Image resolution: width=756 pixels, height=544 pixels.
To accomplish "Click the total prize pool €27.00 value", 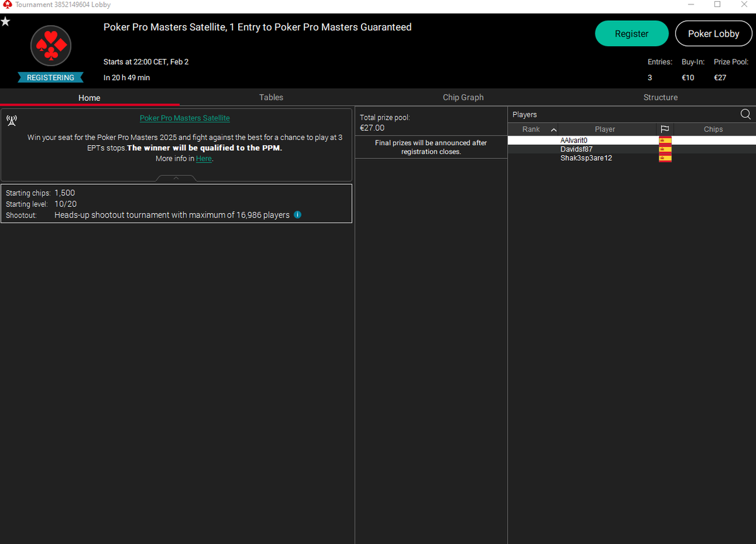I will pos(372,128).
